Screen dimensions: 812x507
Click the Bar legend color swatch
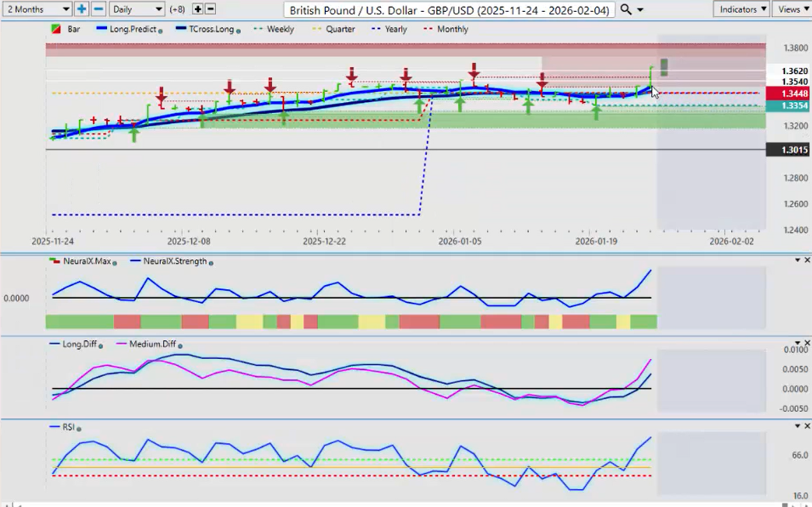55,29
